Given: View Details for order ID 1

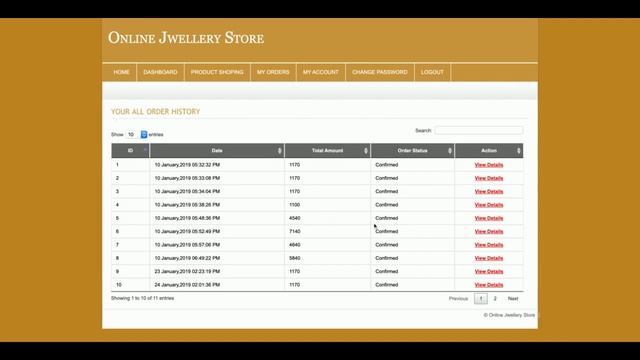Looking at the screenshot, I should [489, 165].
